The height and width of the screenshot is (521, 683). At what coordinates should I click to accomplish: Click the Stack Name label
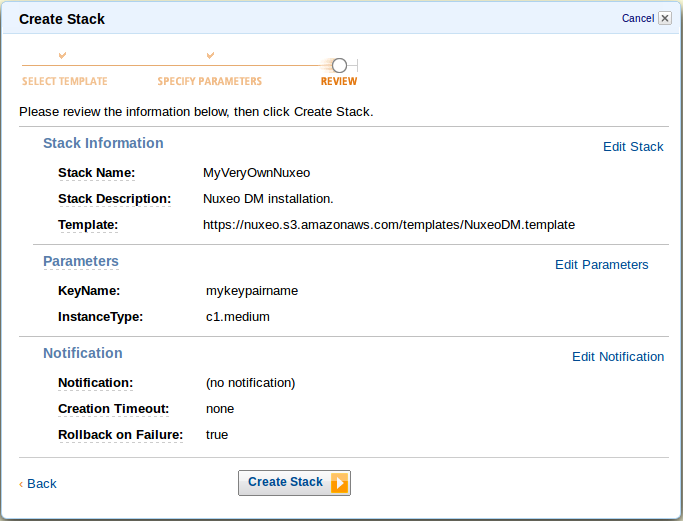pyautogui.click(x=96, y=173)
